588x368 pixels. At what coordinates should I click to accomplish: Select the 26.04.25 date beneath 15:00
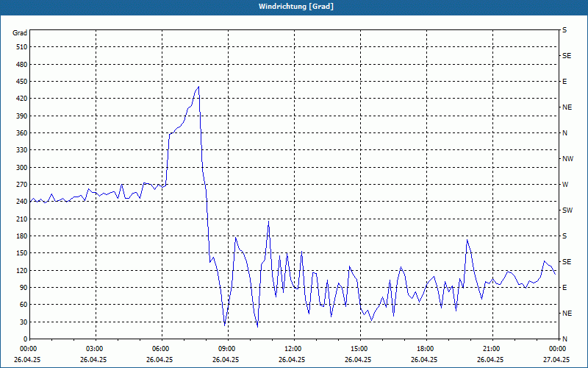(x=358, y=359)
